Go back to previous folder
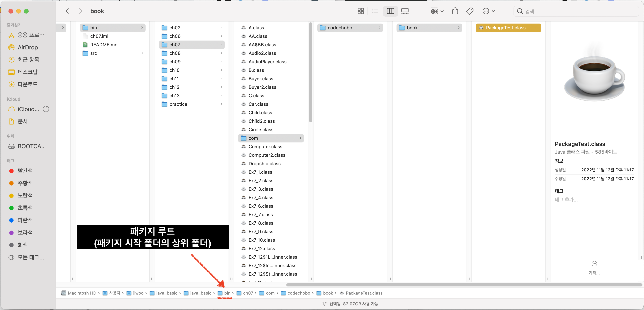Screen dimensions: 644x310 [67, 11]
